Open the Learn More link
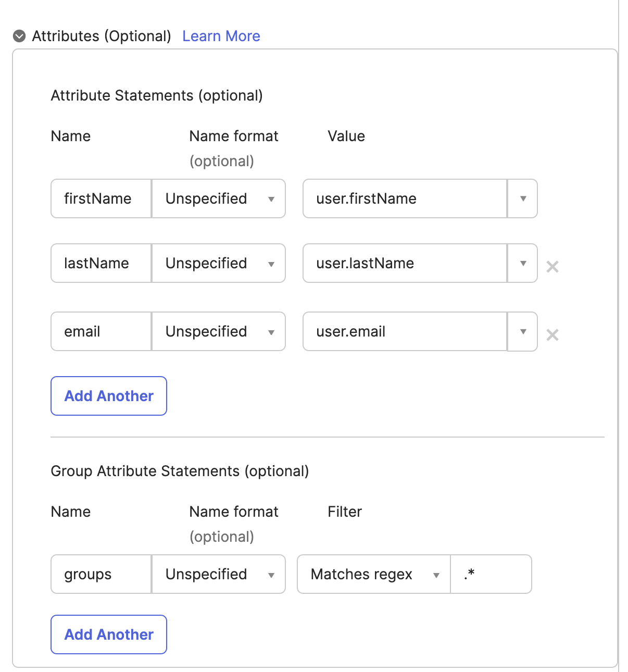Image resolution: width=628 pixels, height=672 pixels. click(221, 35)
